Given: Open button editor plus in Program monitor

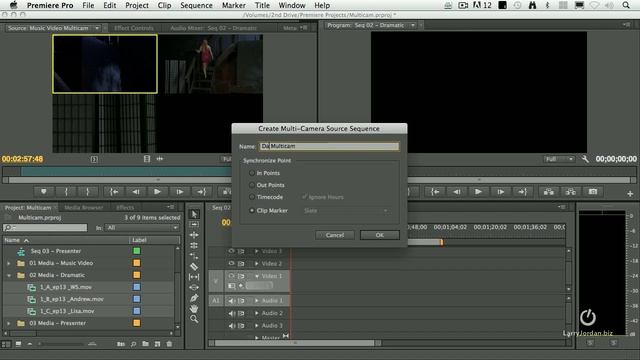Looking at the screenshot, I should click(630, 194).
